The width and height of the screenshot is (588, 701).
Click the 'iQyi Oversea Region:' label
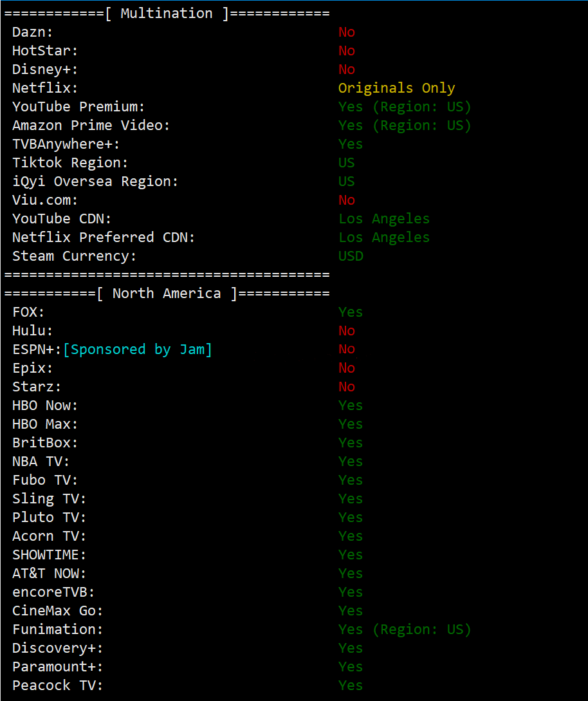(95, 182)
